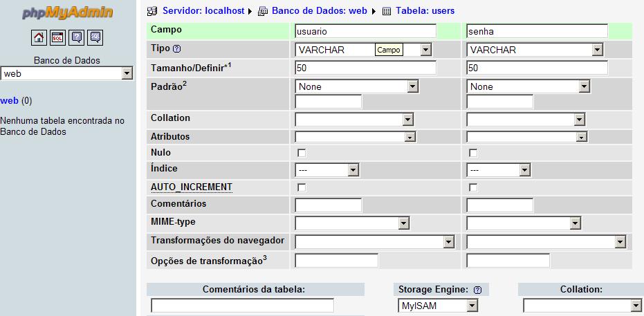Click the server icon in breadcrumb

click(x=152, y=11)
